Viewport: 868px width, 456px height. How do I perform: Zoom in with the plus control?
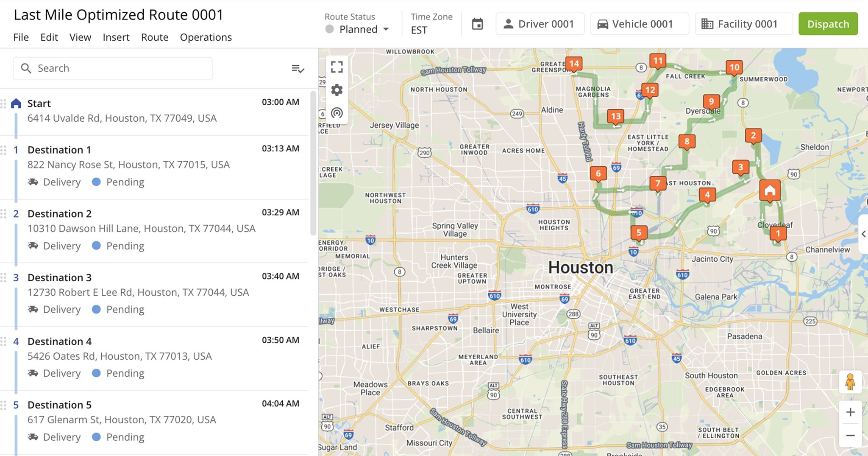tap(851, 411)
